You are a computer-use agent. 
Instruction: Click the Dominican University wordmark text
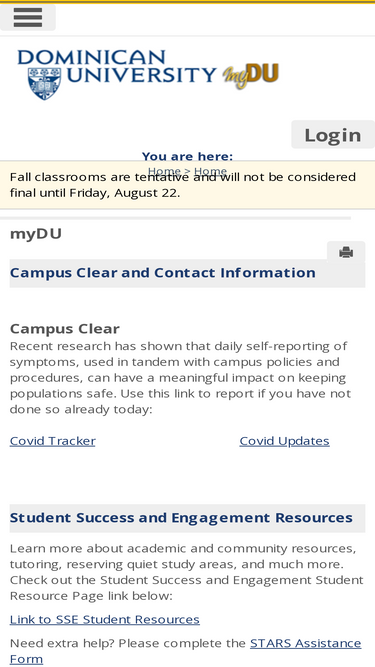(117, 66)
